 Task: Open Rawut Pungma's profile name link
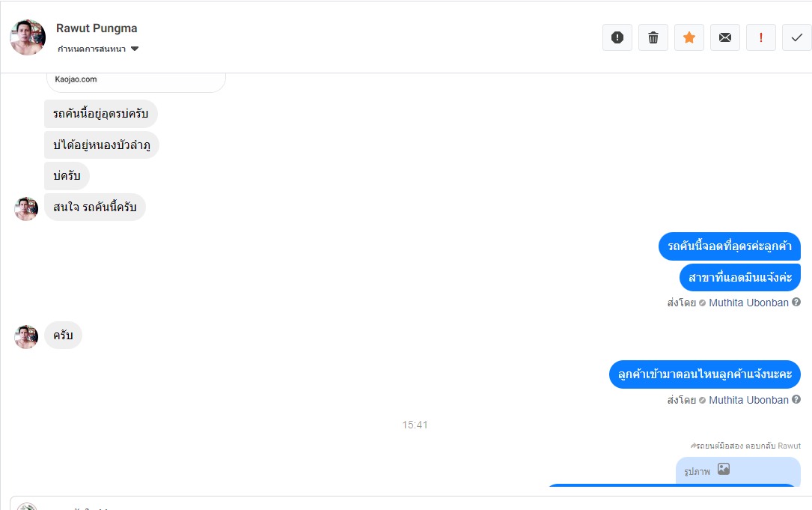click(x=97, y=28)
